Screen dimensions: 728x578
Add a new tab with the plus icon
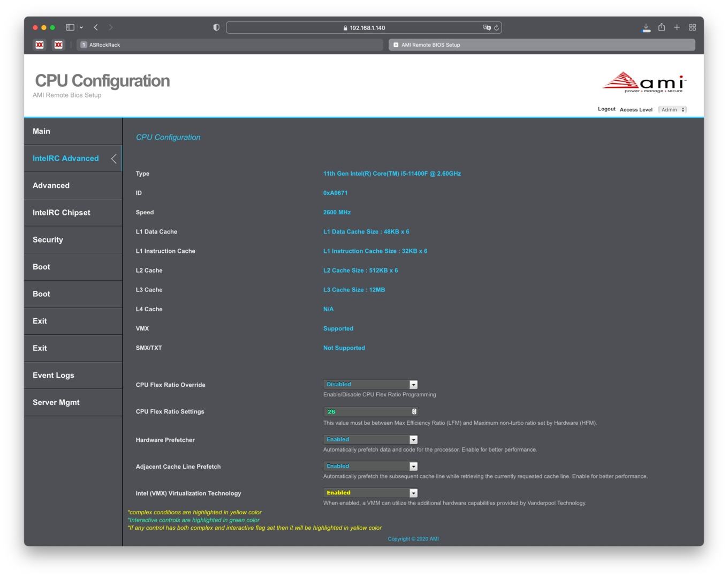point(677,27)
